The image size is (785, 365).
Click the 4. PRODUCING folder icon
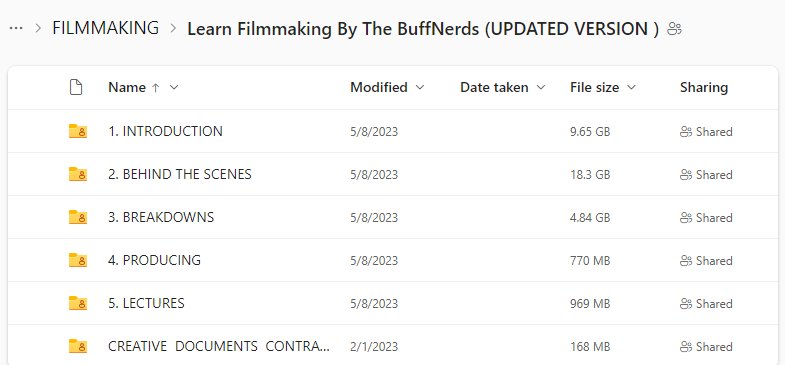[x=78, y=260]
